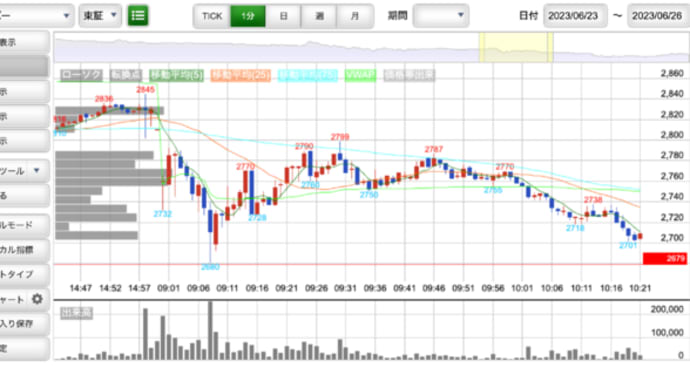Click the 2787 price label

[433, 150]
